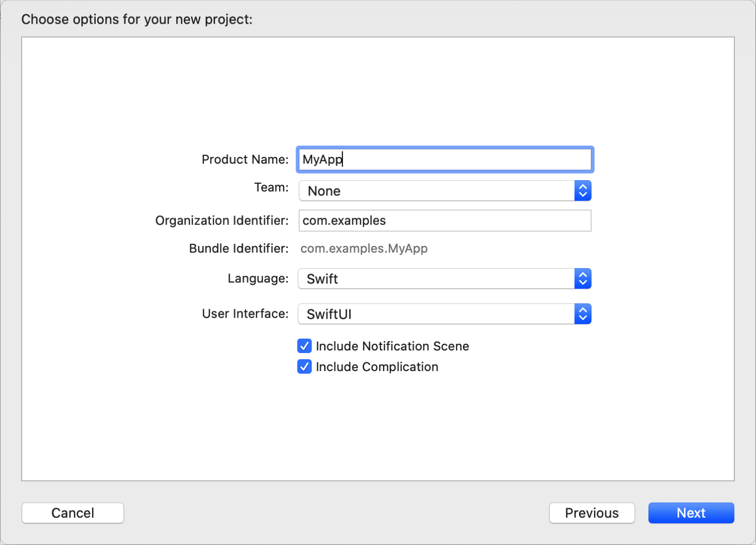Image resolution: width=756 pixels, height=545 pixels.
Task: Click the blue checkmark beside Include Notification Scene
Action: 304,346
